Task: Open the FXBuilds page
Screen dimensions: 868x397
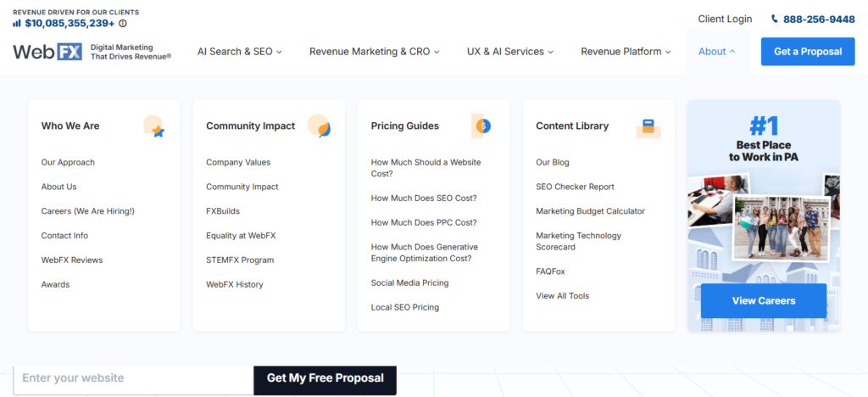Action: [223, 211]
